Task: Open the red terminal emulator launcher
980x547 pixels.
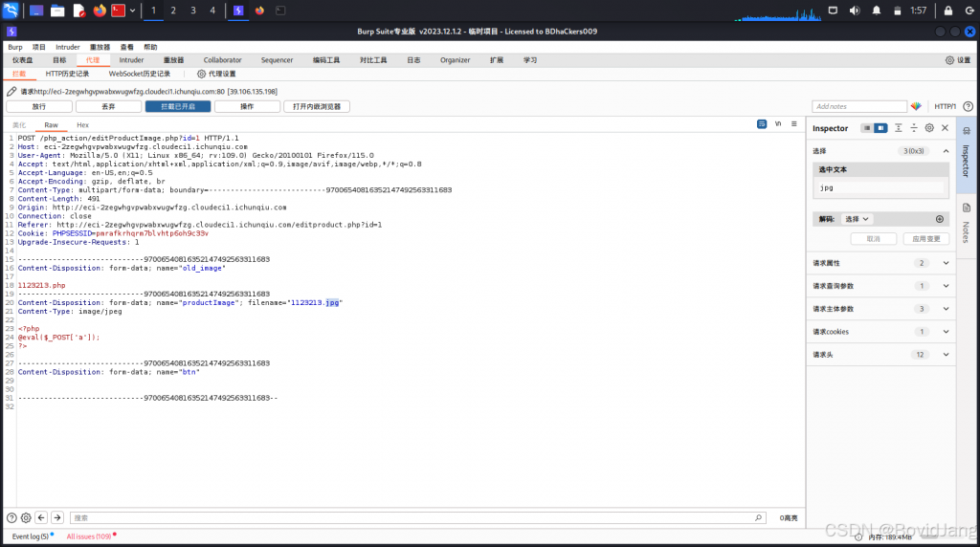Action: (x=118, y=11)
